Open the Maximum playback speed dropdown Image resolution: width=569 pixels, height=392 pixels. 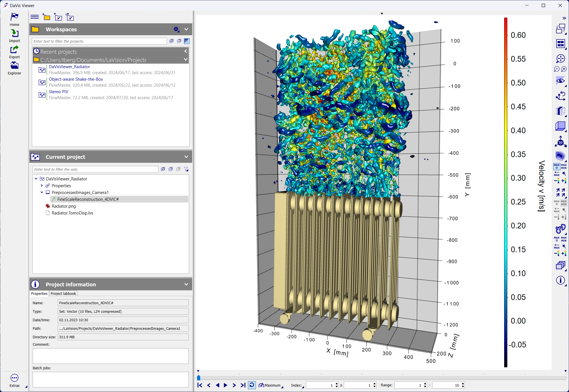271,385
